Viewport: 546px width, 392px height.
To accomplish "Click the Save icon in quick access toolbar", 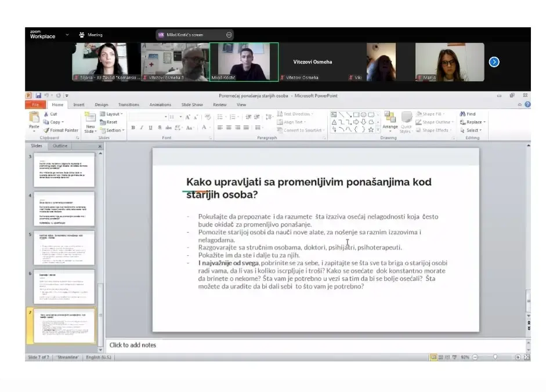I will point(38,95).
